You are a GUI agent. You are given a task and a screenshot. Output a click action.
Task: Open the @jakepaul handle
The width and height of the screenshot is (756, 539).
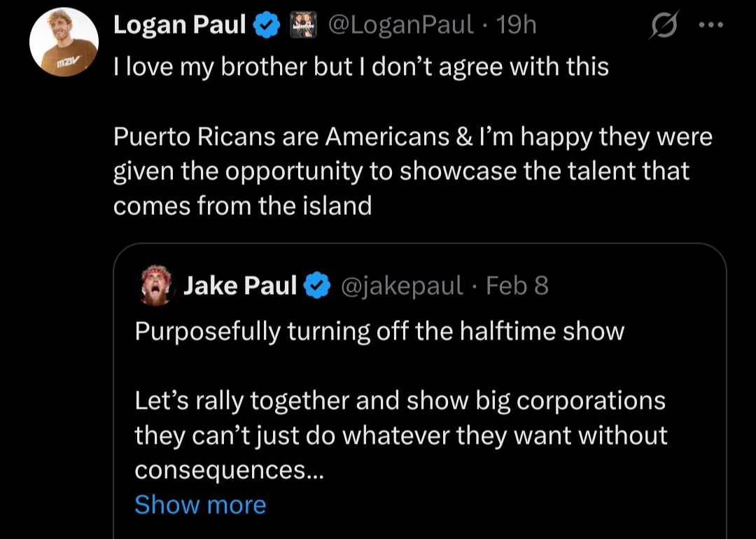(x=402, y=286)
